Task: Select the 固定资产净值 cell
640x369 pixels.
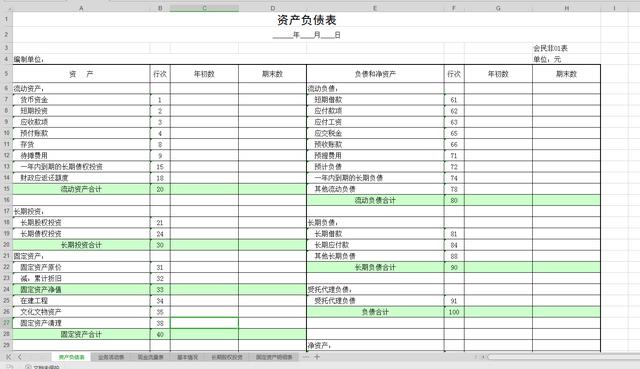Action: click(x=81, y=289)
